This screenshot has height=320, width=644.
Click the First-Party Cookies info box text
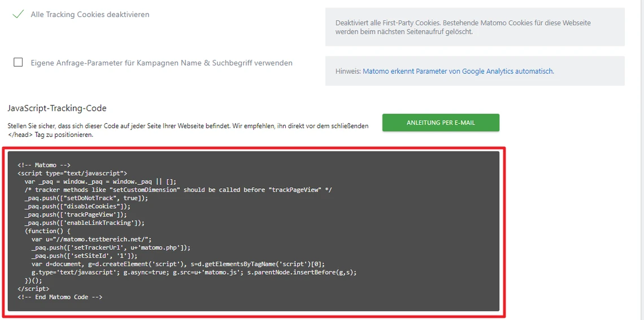463,27
